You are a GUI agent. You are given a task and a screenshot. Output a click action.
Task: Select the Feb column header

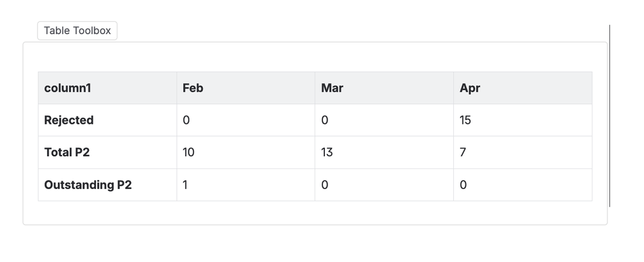coord(246,88)
